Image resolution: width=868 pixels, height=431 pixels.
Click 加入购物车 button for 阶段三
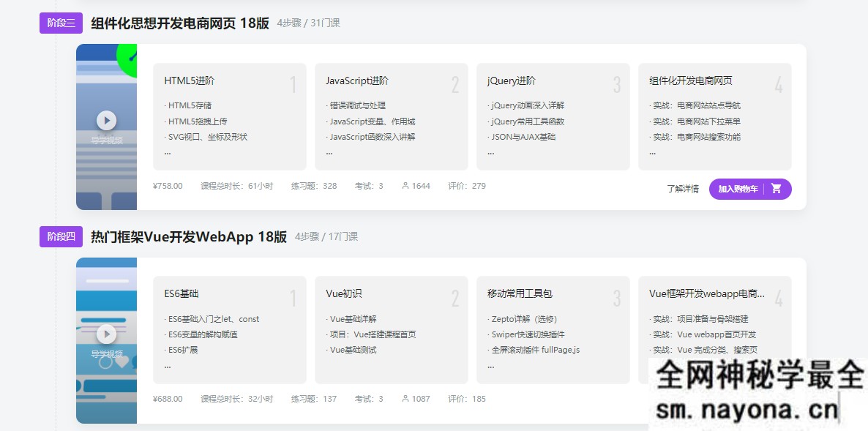click(750, 189)
